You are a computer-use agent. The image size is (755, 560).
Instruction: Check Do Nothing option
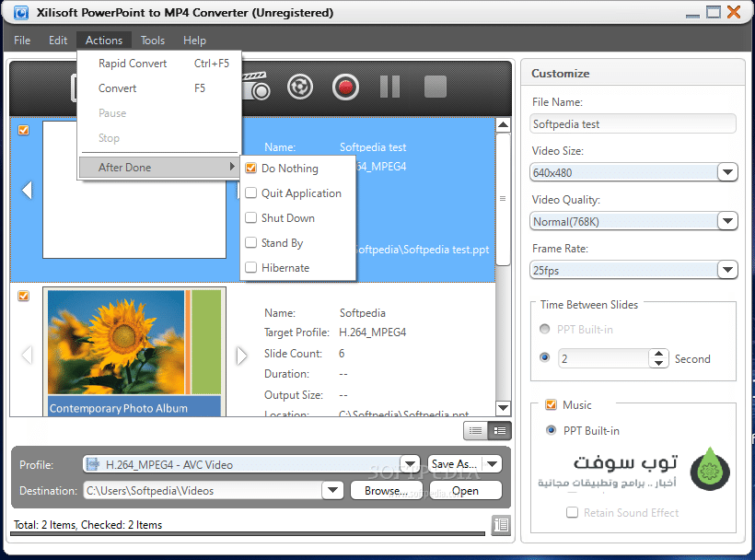click(250, 168)
